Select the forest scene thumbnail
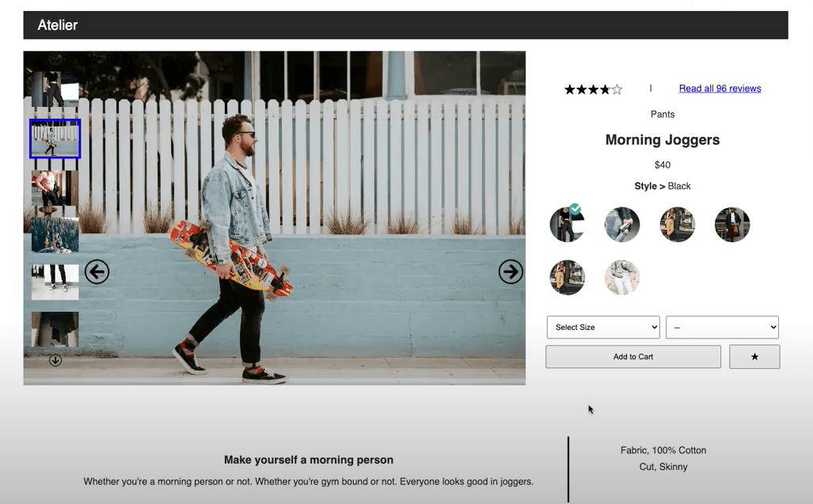This screenshot has height=504, width=813. tap(55, 235)
